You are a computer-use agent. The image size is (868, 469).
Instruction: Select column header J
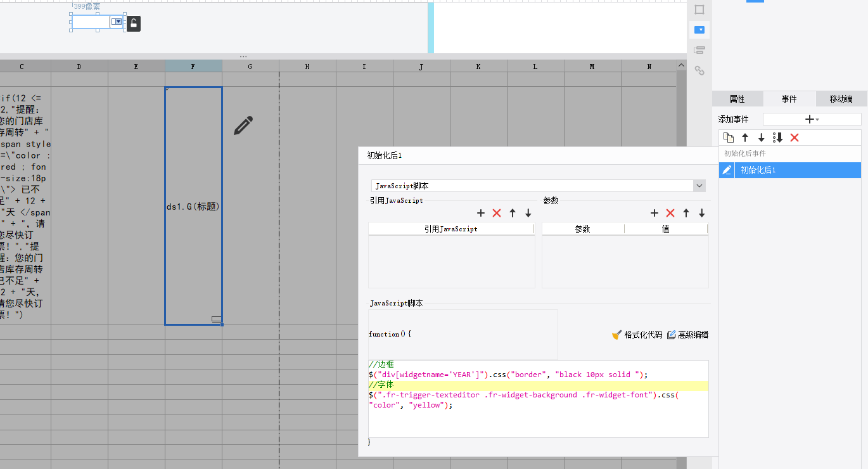pyautogui.click(x=421, y=66)
